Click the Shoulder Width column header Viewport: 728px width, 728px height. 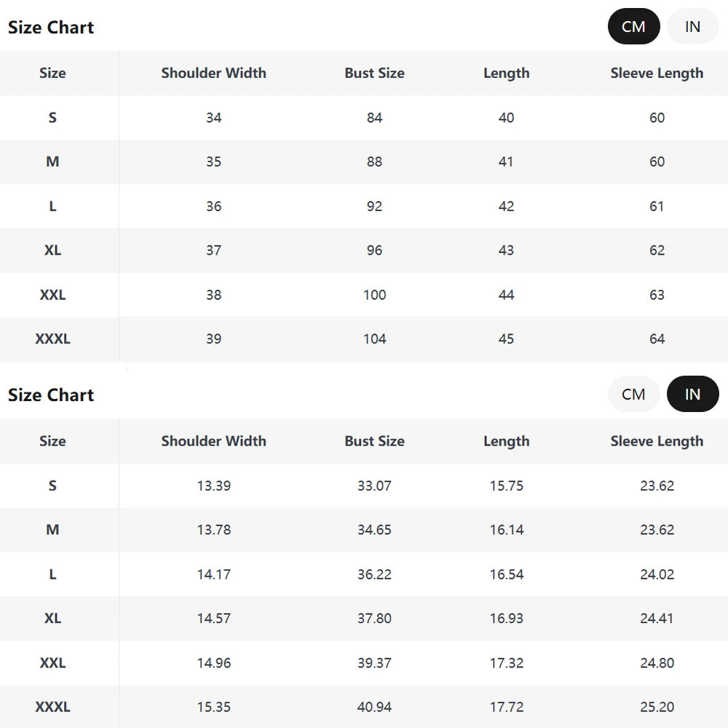tap(213, 73)
